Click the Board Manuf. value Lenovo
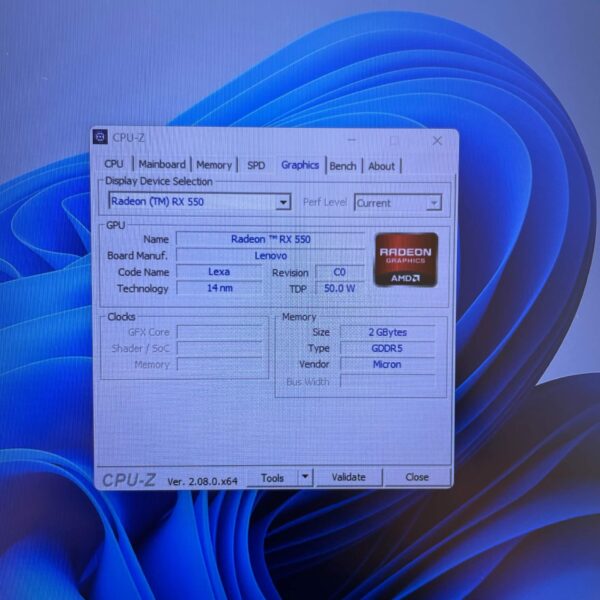The height and width of the screenshot is (600, 600). (271, 255)
